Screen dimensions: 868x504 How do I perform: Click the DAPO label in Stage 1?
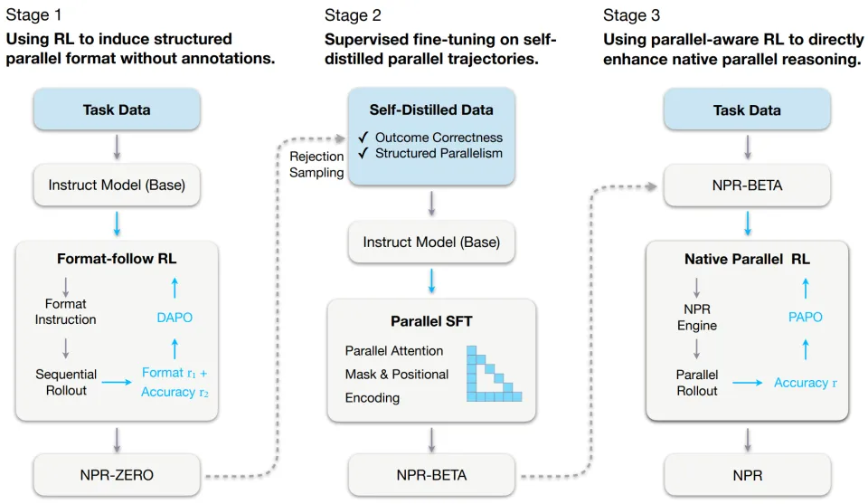175,318
